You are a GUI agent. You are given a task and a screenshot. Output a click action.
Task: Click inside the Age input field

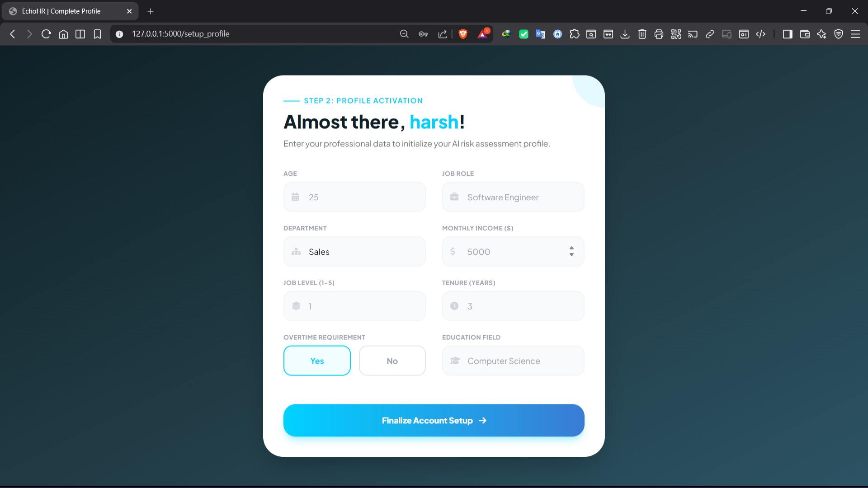point(362,197)
